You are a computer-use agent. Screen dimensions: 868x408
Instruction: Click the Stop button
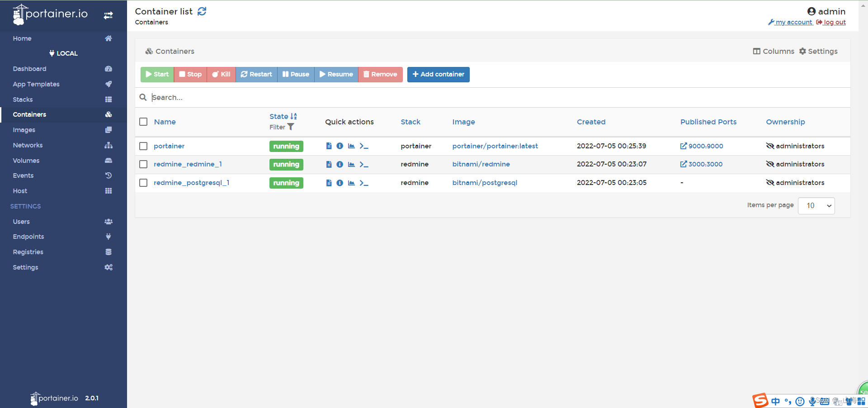point(190,74)
